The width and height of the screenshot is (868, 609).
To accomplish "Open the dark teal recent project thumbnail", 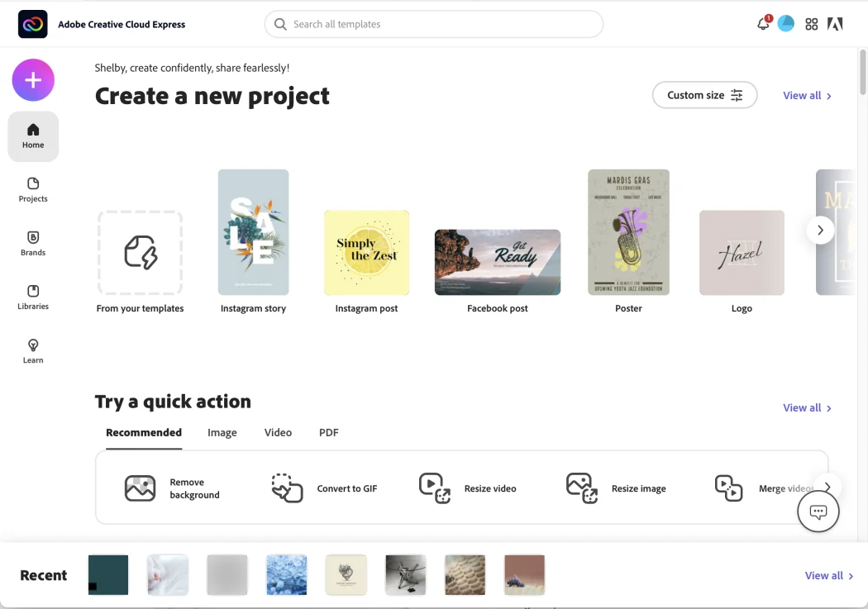I will pyautogui.click(x=107, y=574).
